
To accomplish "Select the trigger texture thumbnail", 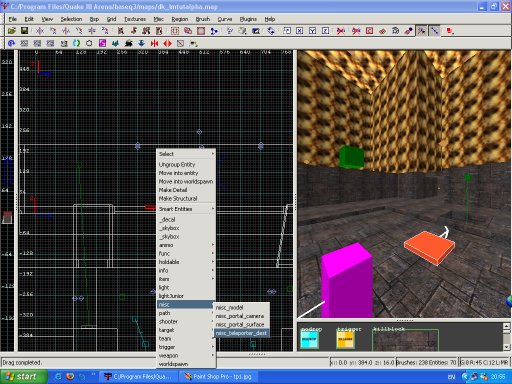I will [345, 340].
